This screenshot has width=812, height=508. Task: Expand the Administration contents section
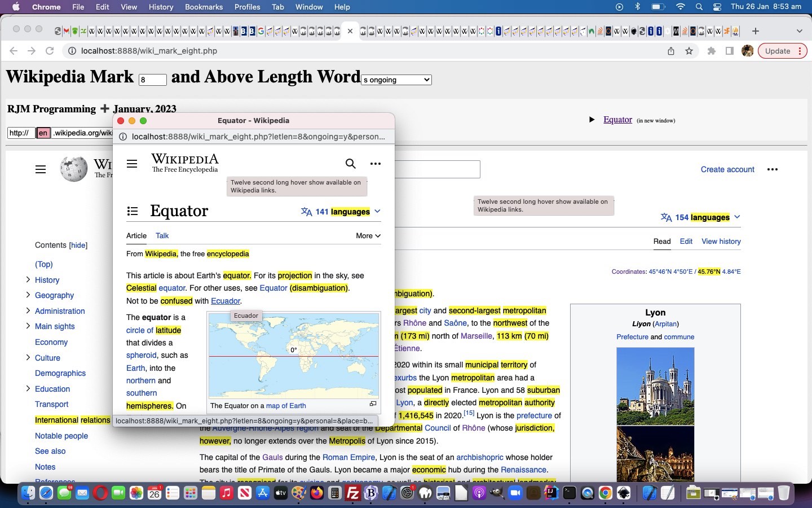[28, 310]
